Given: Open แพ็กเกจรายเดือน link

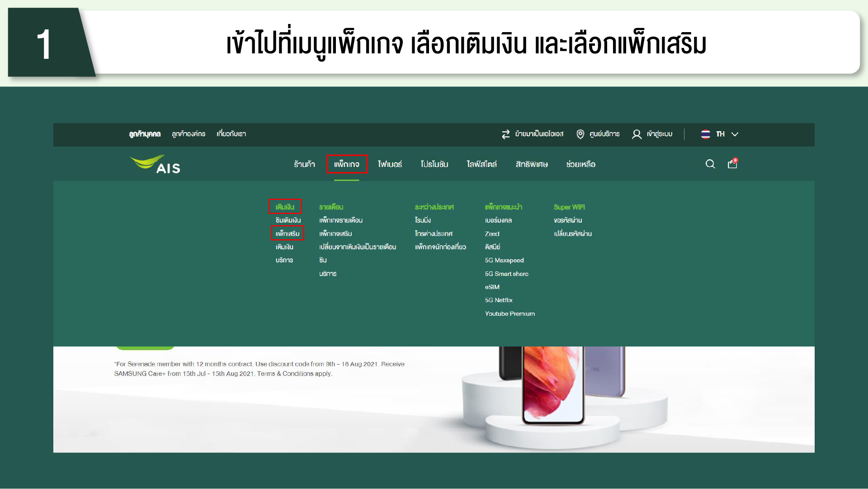Looking at the screenshot, I should (341, 220).
